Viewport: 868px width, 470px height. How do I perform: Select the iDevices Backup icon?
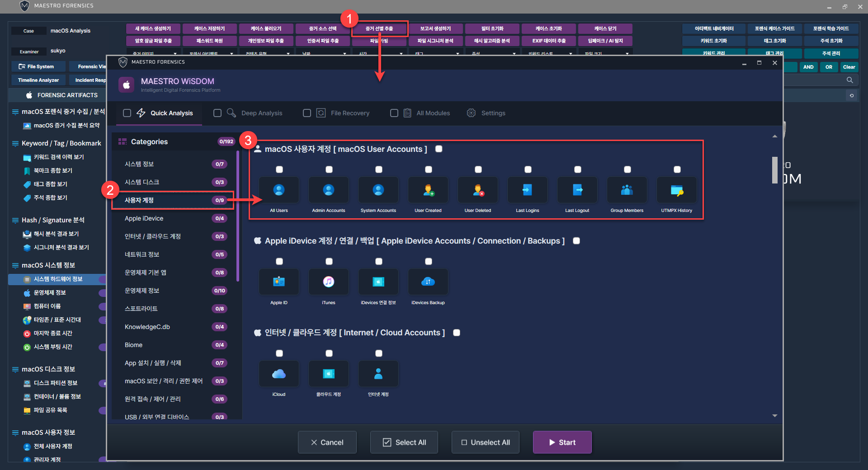pos(428,282)
